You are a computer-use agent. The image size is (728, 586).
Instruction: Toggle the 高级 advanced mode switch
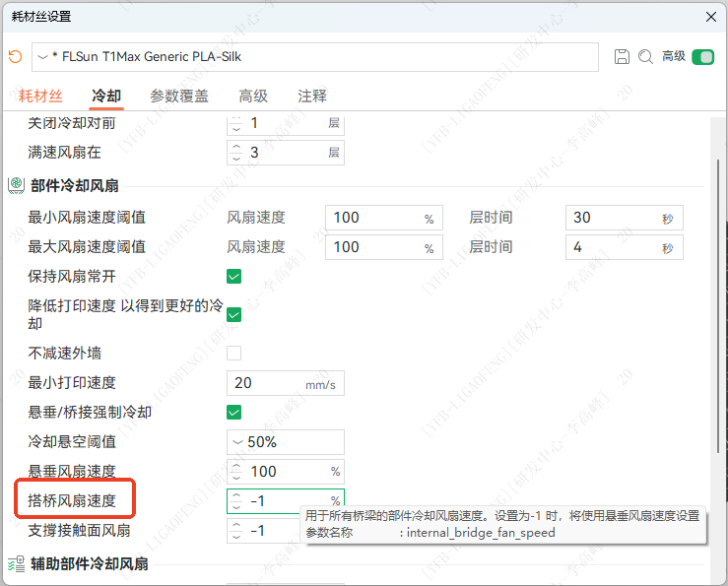pos(702,57)
